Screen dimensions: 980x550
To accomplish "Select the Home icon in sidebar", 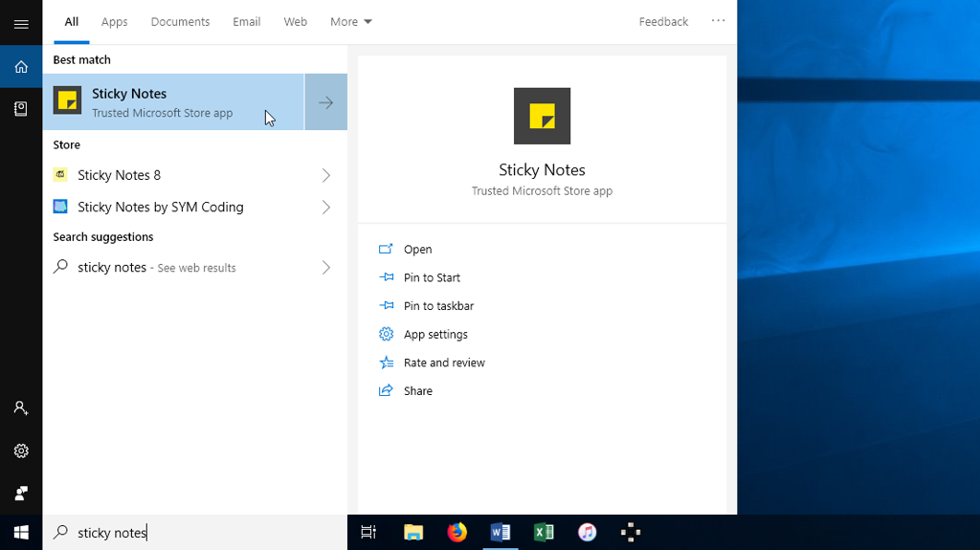I will tap(21, 66).
